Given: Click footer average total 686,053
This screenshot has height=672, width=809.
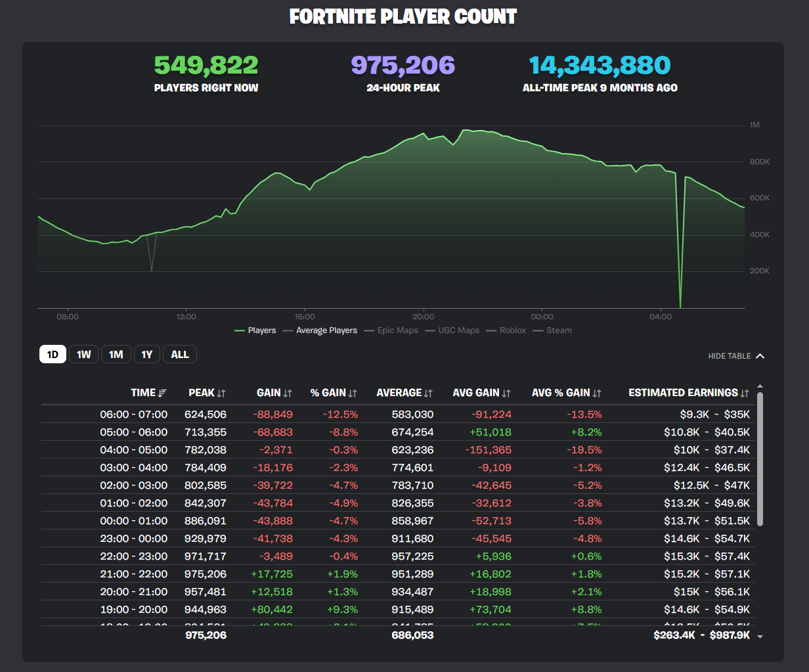Looking at the screenshot, I should (414, 635).
